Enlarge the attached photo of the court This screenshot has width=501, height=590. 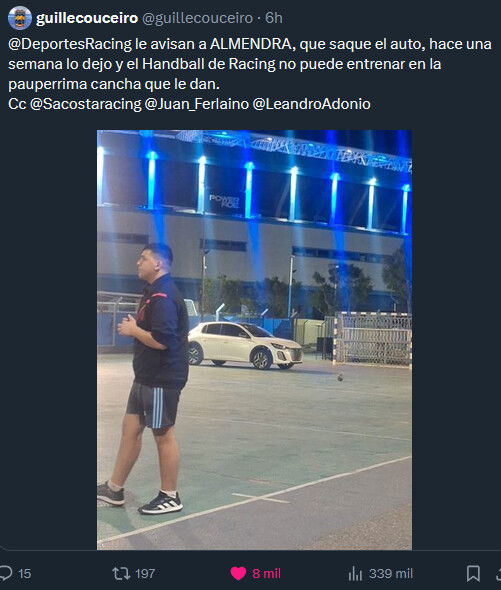(254, 340)
